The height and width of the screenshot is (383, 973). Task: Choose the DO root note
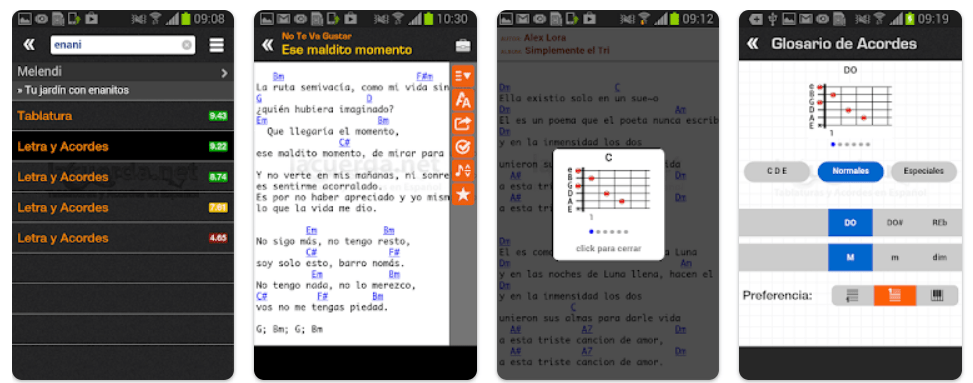(x=850, y=222)
